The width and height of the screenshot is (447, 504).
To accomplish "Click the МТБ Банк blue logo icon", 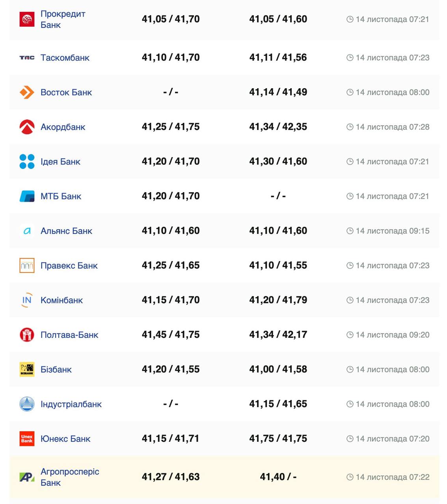I will (x=27, y=196).
